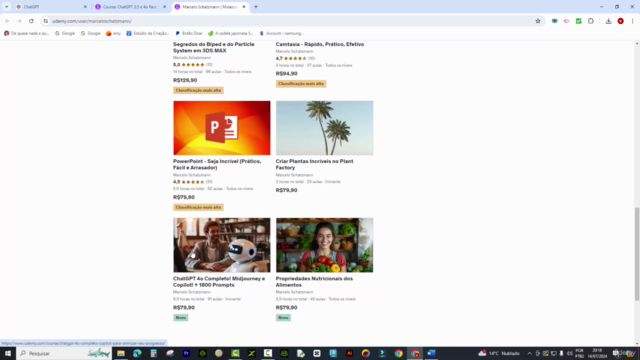Open the 'Account – samsung' bookmark
Viewport: 640px width, 360px height.
282,33
